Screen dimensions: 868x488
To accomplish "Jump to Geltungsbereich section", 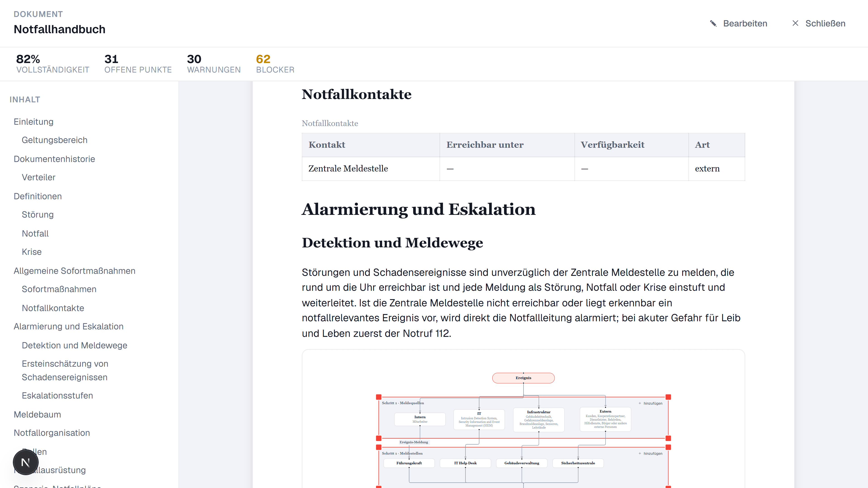I will click(54, 140).
